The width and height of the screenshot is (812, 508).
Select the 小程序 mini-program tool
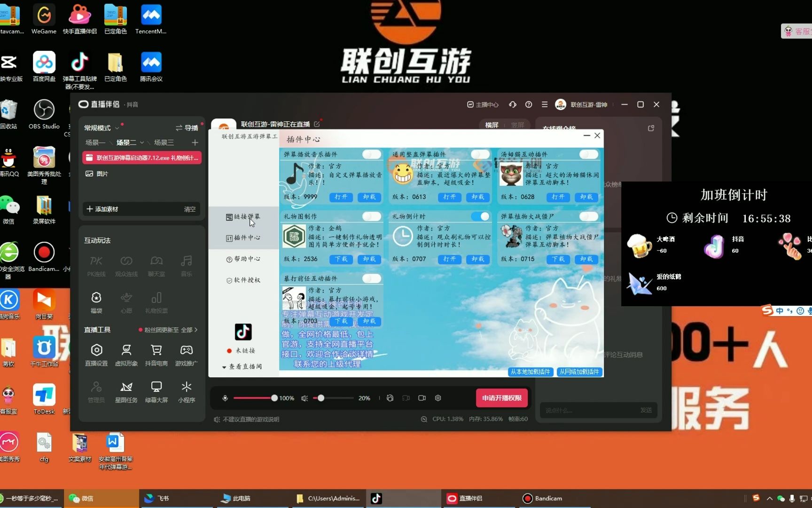pos(186,390)
